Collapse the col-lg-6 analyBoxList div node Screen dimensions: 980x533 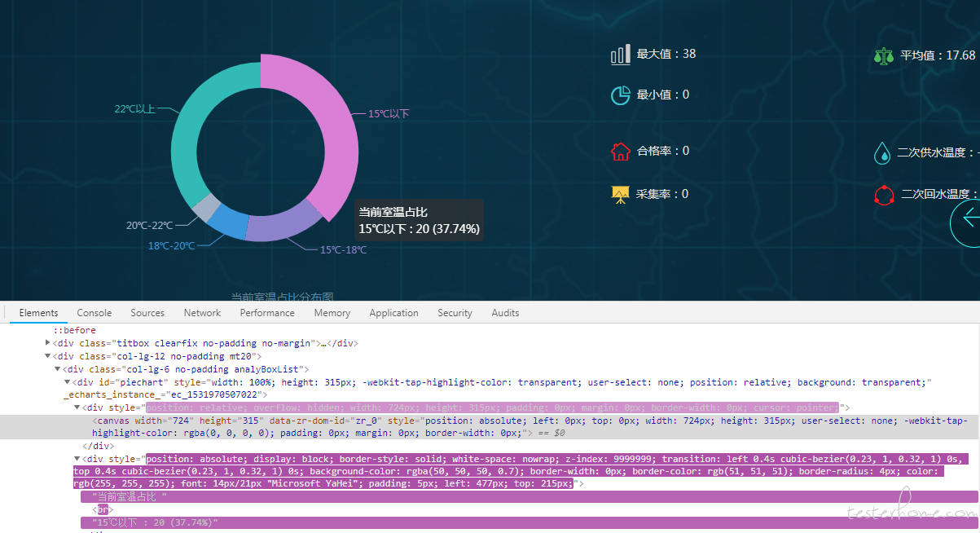click(57, 369)
